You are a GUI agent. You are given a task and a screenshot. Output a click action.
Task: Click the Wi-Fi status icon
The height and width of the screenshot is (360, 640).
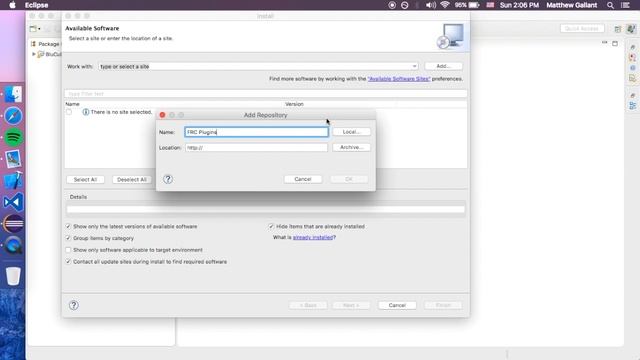tap(445, 5)
